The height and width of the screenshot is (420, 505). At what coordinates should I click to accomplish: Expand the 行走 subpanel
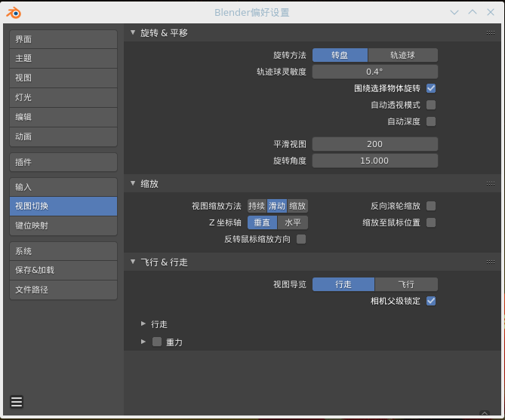(143, 323)
